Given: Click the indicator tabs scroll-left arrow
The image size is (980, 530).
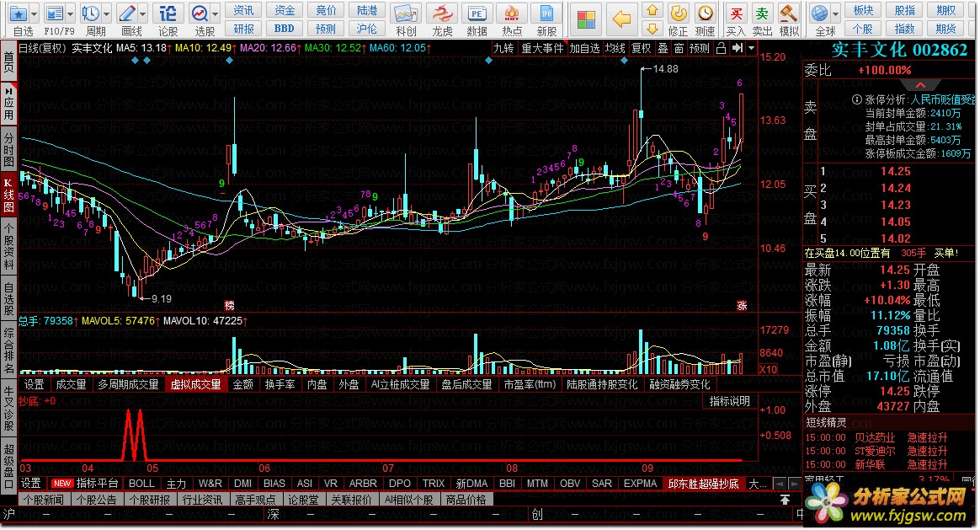Looking at the screenshot, I should [779, 484].
